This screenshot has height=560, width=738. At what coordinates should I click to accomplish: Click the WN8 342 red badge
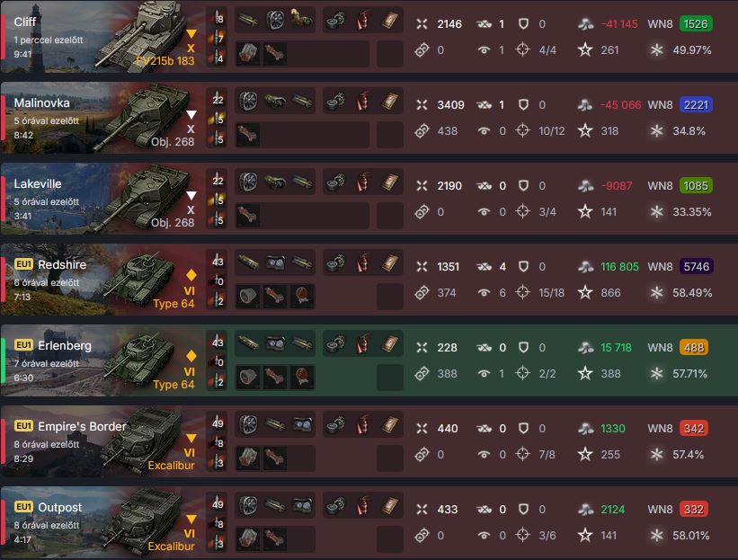pyautogui.click(x=694, y=428)
